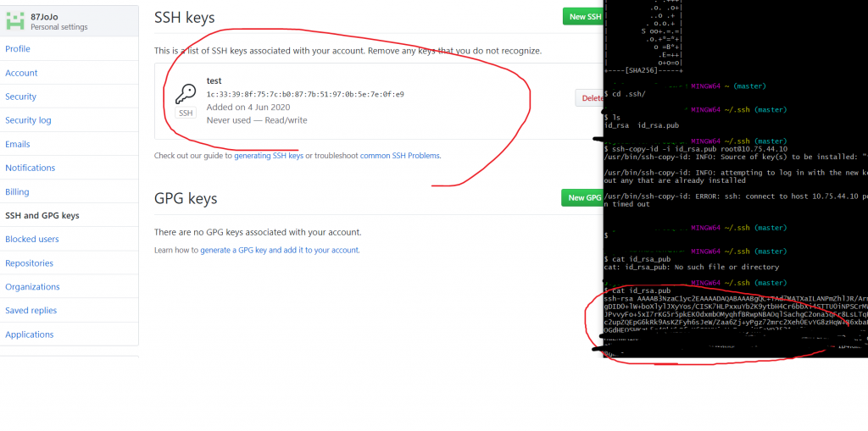Click the Personal settings label
Image resolution: width=868 pixels, height=431 pixels.
(x=59, y=27)
